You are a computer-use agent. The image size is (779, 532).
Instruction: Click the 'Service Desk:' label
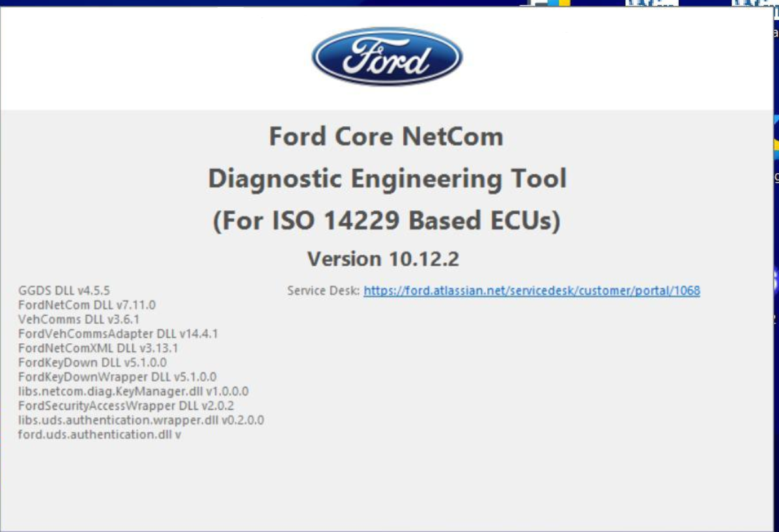click(x=324, y=290)
